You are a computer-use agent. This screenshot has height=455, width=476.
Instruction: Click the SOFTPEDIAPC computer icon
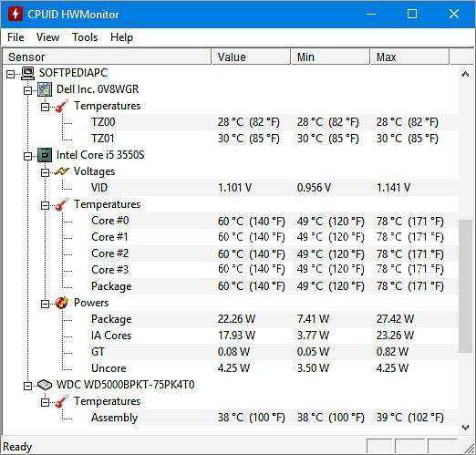click(x=27, y=73)
